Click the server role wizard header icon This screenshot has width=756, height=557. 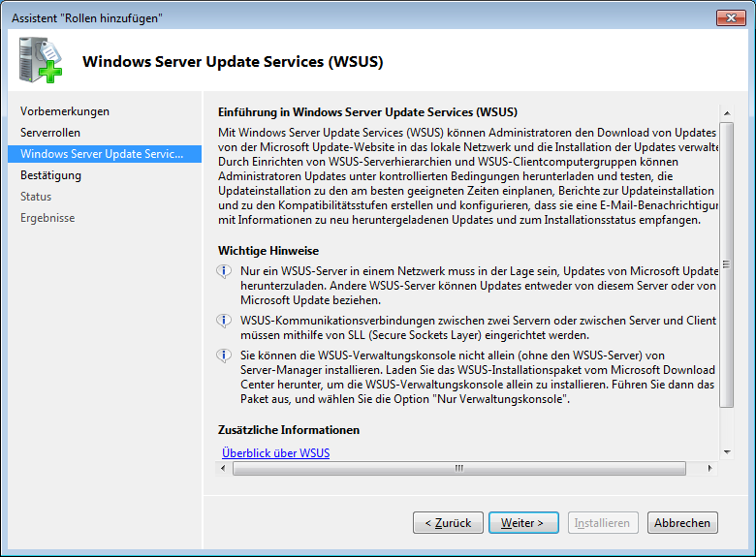pyautogui.click(x=41, y=60)
